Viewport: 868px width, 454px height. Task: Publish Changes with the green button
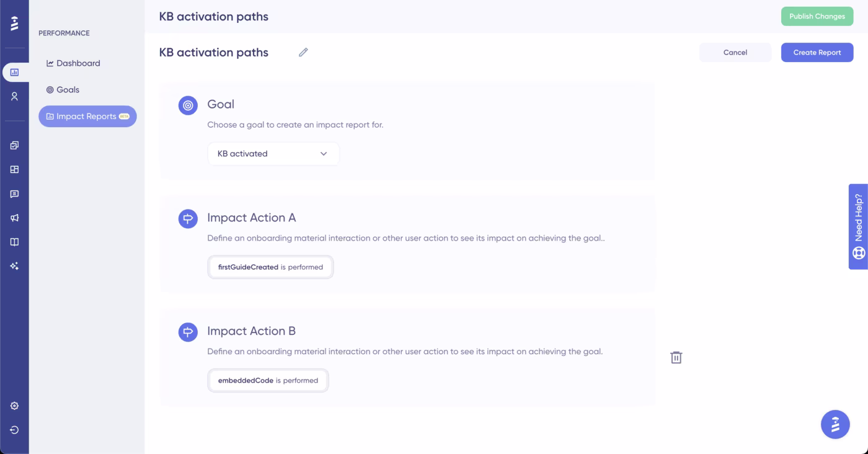click(817, 16)
